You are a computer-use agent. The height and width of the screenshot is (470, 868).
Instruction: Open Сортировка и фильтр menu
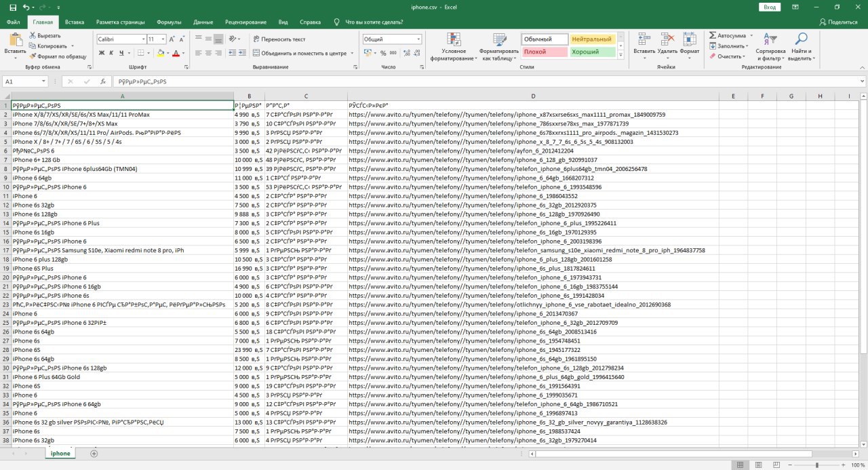point(770,47)
